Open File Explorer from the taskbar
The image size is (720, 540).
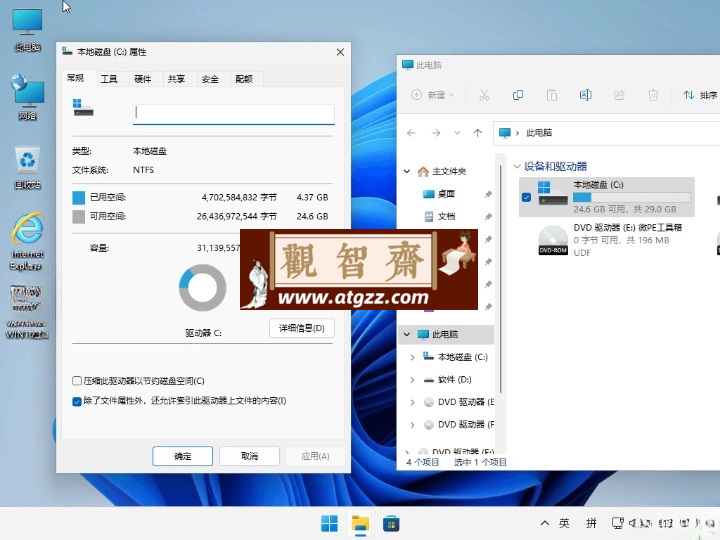tap(360, 524)
